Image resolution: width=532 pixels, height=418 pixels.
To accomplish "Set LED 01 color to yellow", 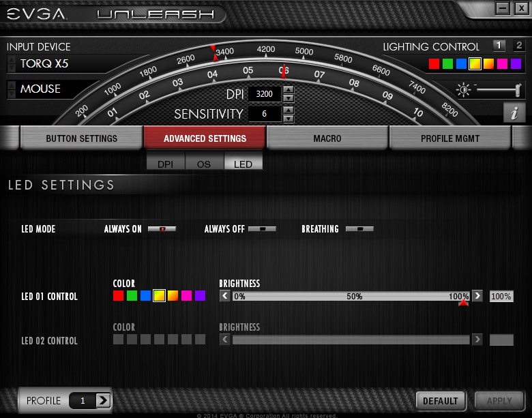I will (159, 295).
